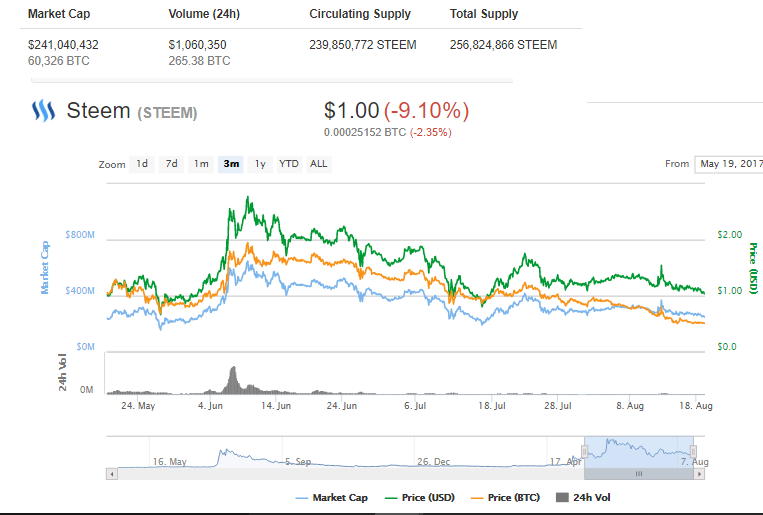Click the 0.00025152 BTC price
This screenshot has width=763, height=515.
365,132
